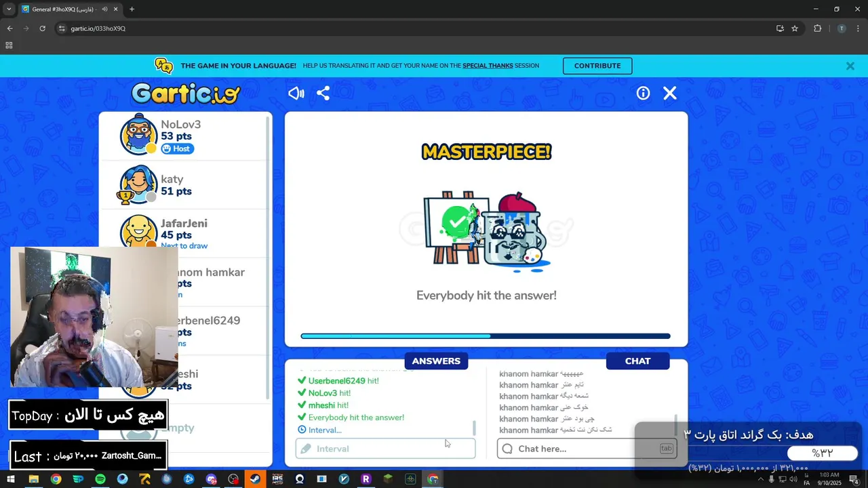Click the tab key hint in chat field
The width and height of the screenshot is (868, 488).
666,449
